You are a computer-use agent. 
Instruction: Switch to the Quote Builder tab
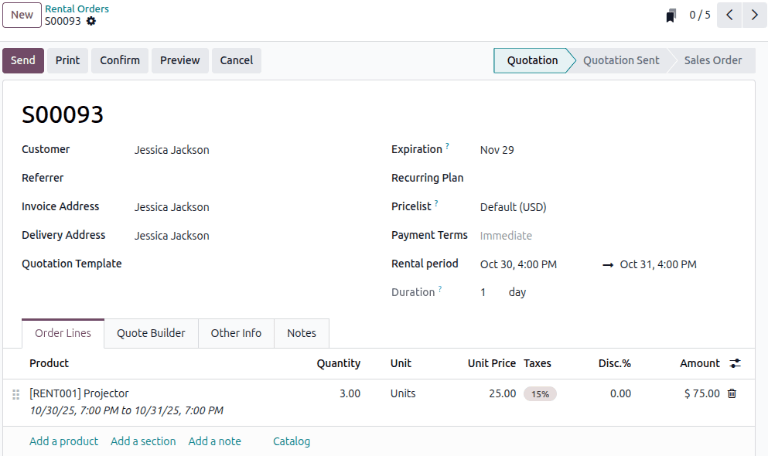[x=151, y=333]
